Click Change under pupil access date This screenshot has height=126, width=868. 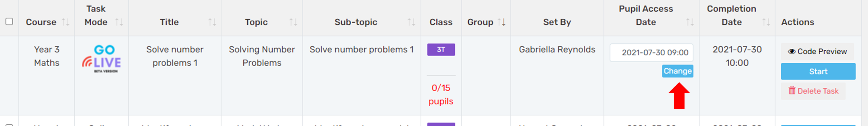click(678, 71)
